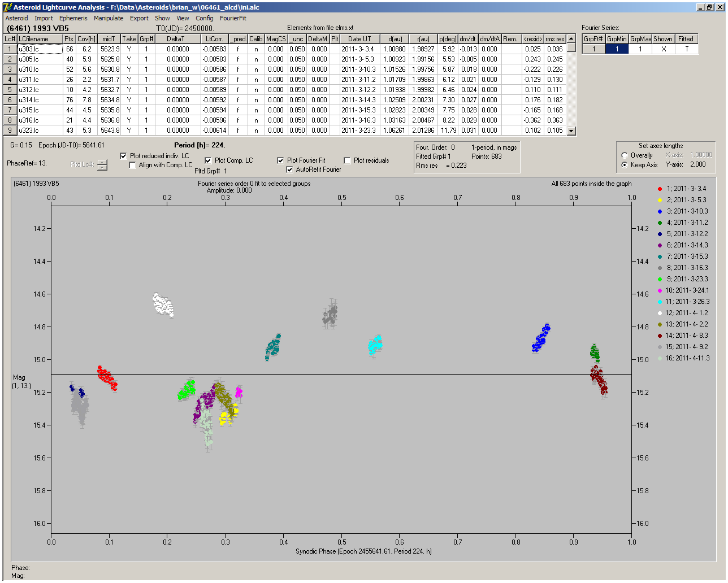Click purple legend dot for 2011-3-14.3

click(x=660, y=245)
